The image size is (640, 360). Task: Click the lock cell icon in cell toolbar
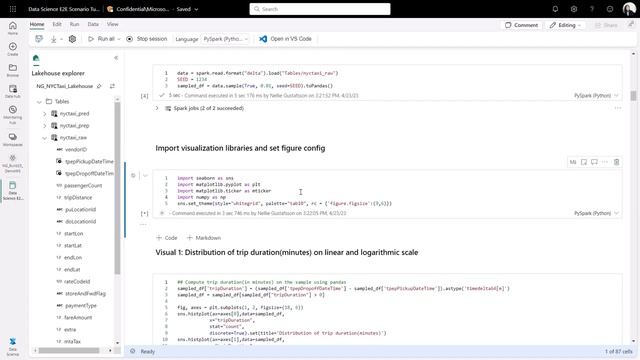click(584, 162)
